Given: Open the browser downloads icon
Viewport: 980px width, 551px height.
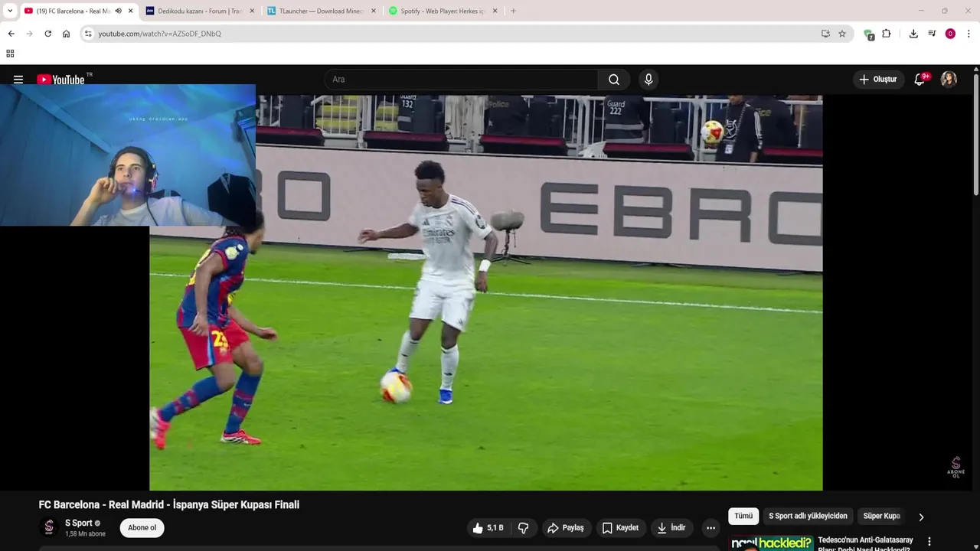Looking at the screenshot, I should point(913,34).
